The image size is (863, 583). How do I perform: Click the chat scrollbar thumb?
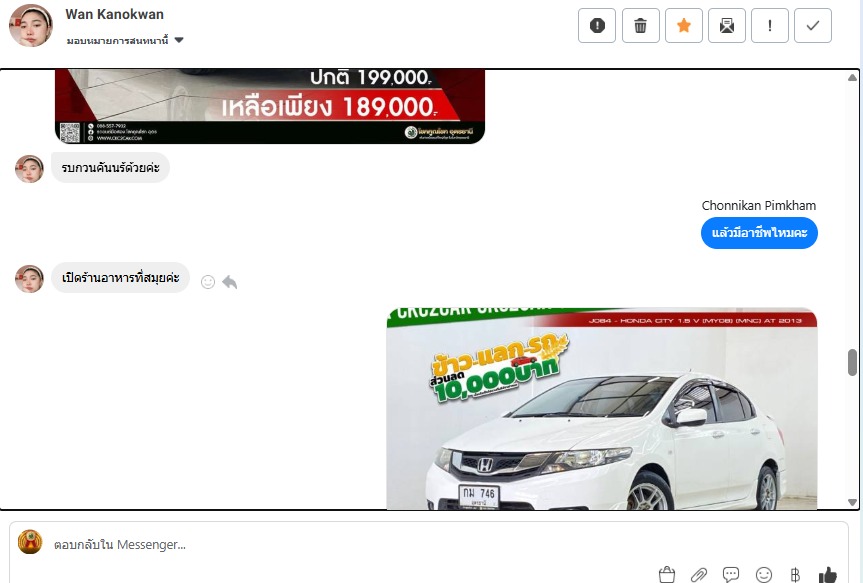(x=852, y=362)
